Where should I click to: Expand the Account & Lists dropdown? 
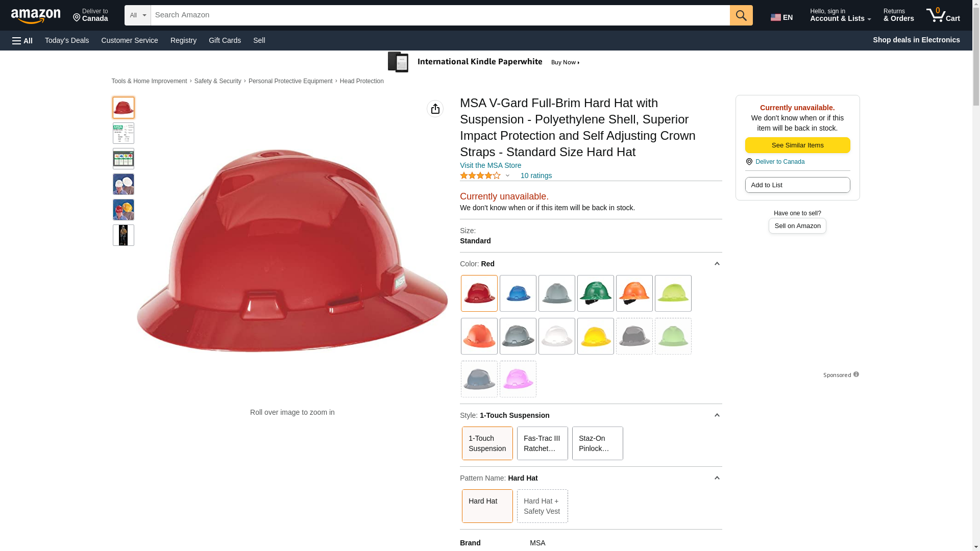point(840,15)
